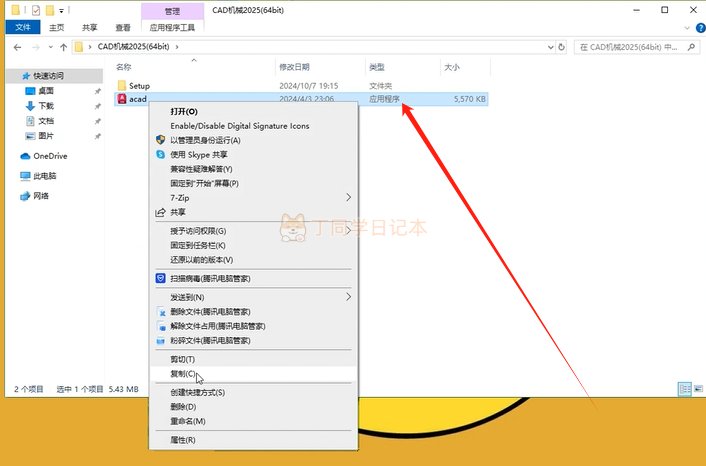Open Network (网络) in navigation pane
The image size is (706, 466).
click(41, 195)
